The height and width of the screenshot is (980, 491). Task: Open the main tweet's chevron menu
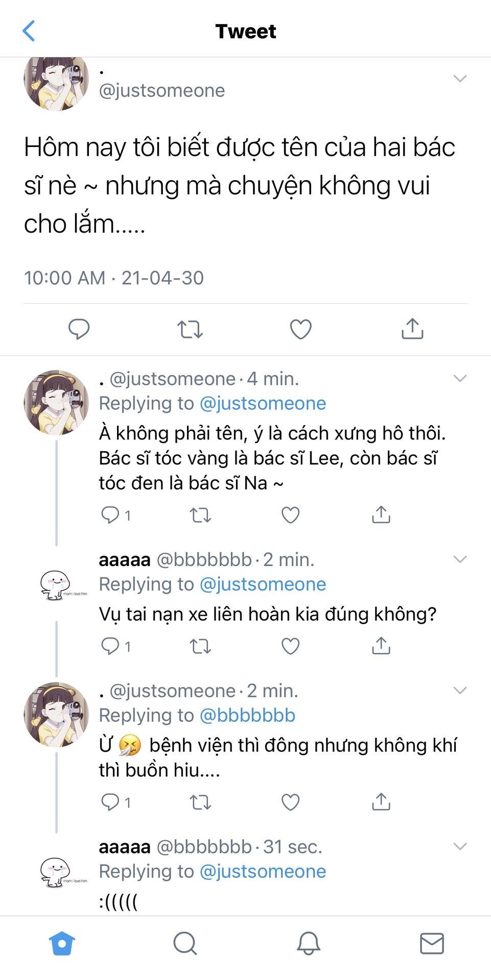pos(460,79)
